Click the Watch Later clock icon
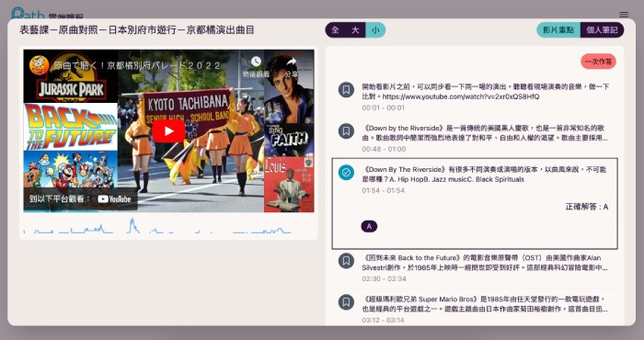 click(x=256, y=62)
